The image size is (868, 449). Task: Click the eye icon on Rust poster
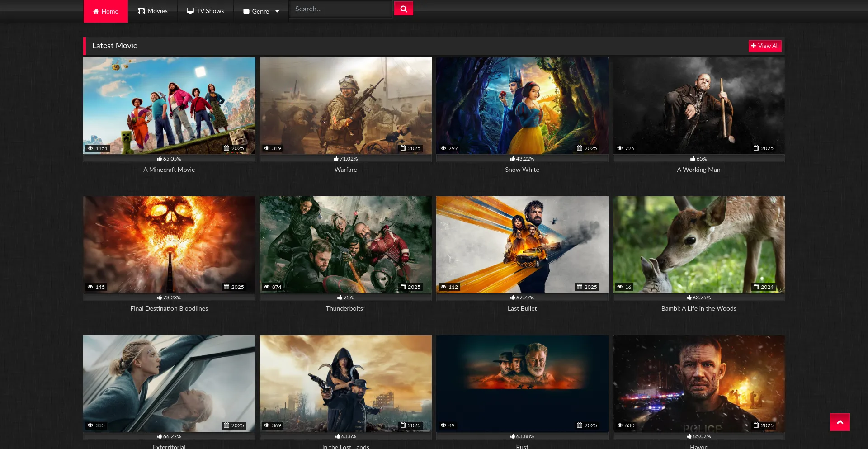[x=443, y=425]
